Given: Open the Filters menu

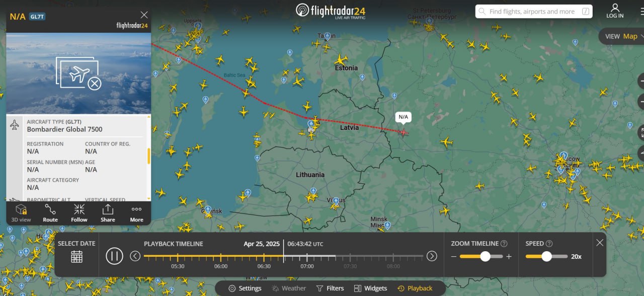Looking at the screenshot, I should click(330, 288).
